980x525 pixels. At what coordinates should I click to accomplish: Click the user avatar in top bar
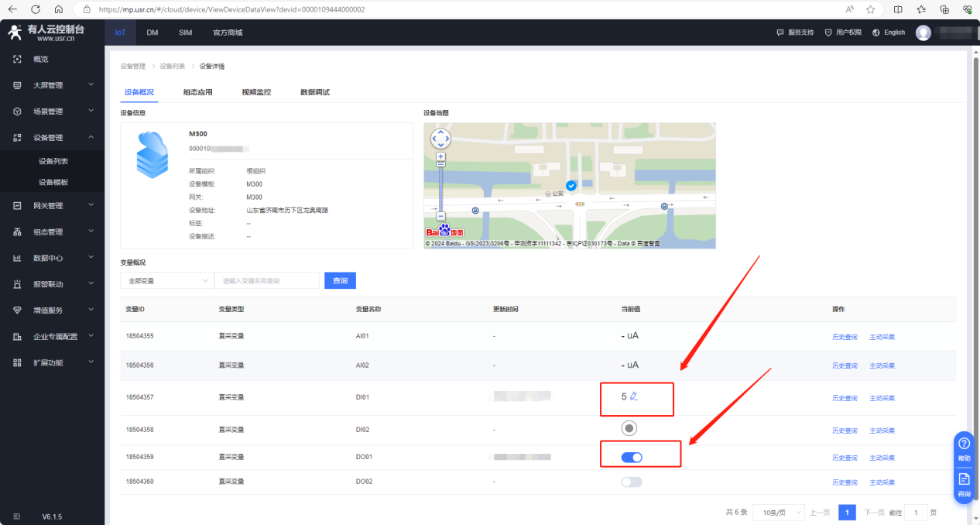(x=923, y=33)
